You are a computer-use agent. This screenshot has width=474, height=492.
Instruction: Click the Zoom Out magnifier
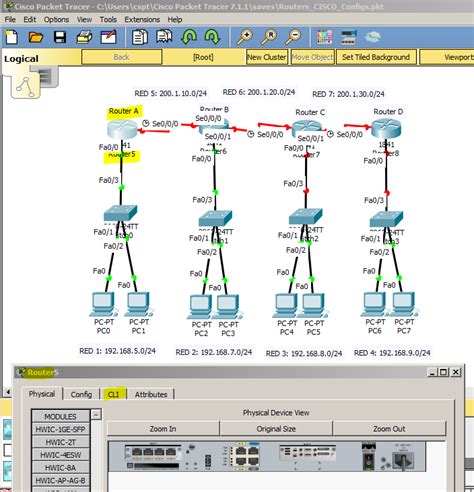pos(293,37)
